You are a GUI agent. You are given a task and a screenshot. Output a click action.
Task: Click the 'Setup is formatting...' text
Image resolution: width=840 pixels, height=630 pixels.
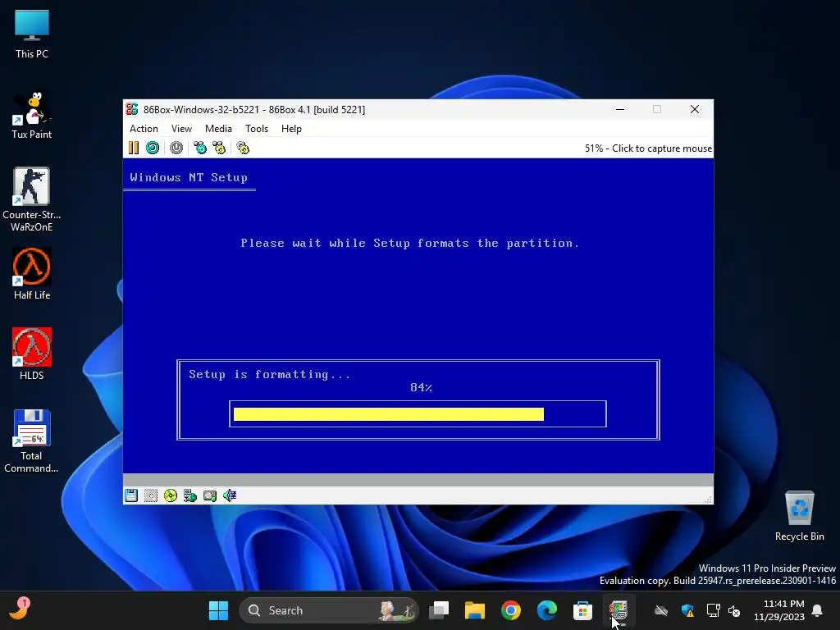(269, 374)
